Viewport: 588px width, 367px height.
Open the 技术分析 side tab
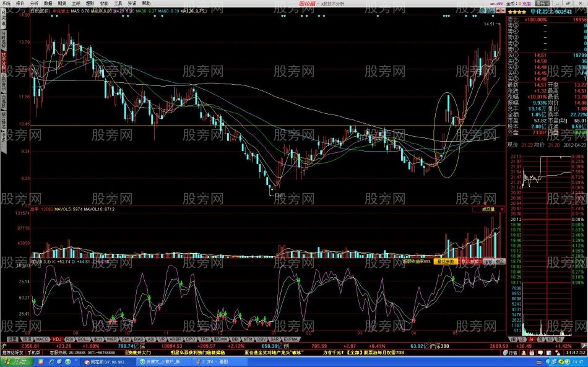click(x=3, y=61)
